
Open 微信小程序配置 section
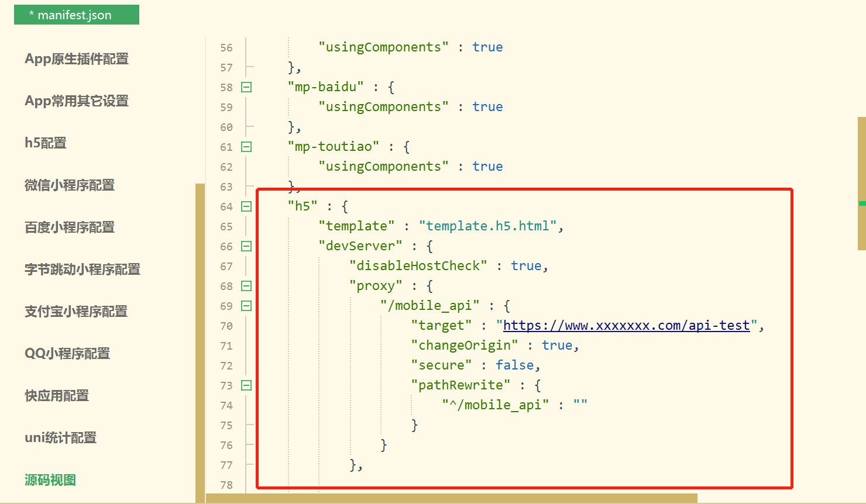[70, 185]
